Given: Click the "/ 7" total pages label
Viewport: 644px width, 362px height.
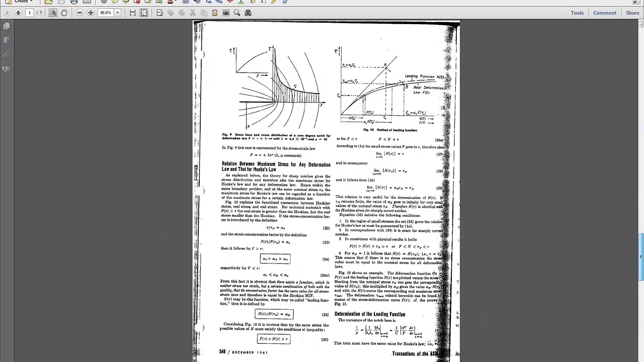Looking at the screenshot, I should (x=40, y=13).
